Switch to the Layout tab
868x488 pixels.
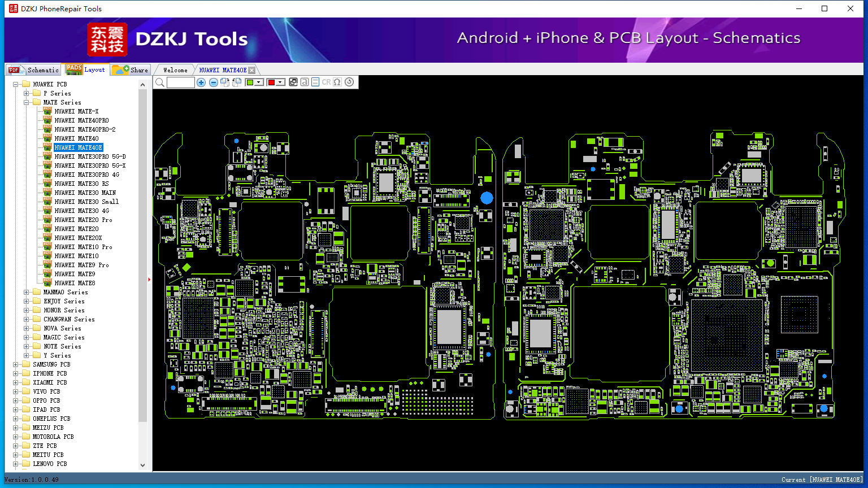coord(86,69)
